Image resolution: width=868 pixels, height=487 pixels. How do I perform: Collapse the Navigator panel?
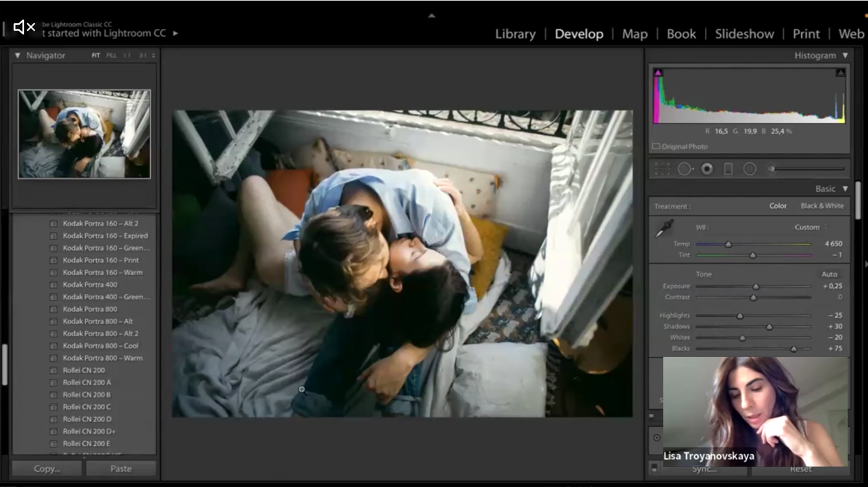(18, 55)
